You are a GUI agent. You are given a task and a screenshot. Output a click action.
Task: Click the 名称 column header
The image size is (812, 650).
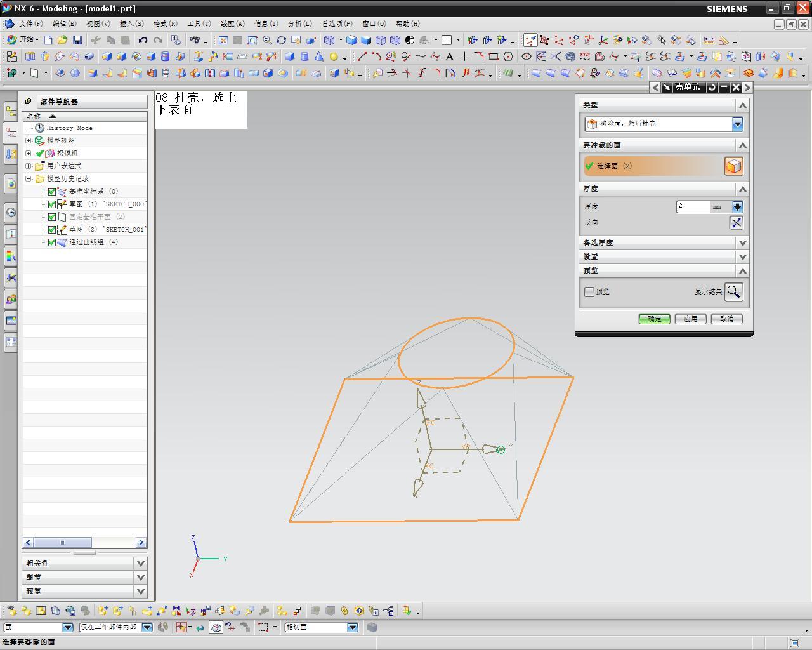[85, 116]
